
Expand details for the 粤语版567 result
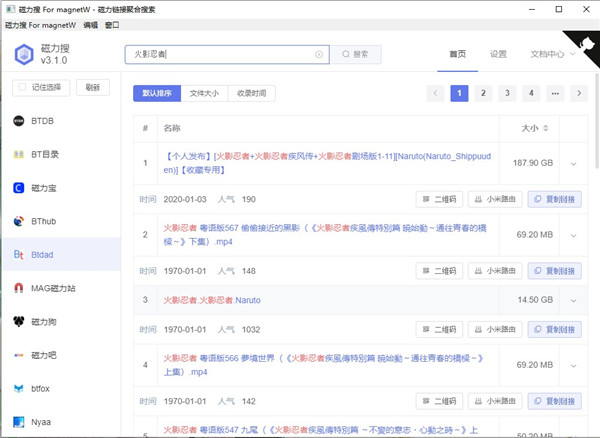(x=573, y=235)
